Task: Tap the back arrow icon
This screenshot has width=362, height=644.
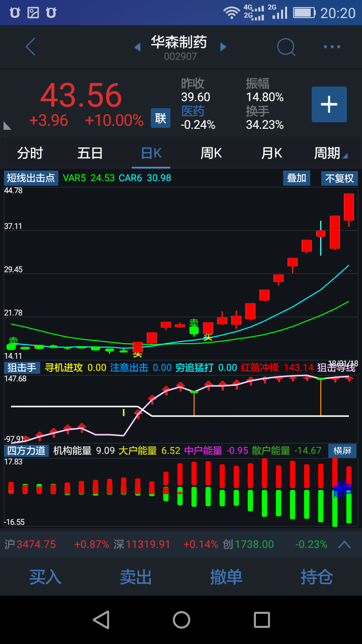Action: [31, 47]
